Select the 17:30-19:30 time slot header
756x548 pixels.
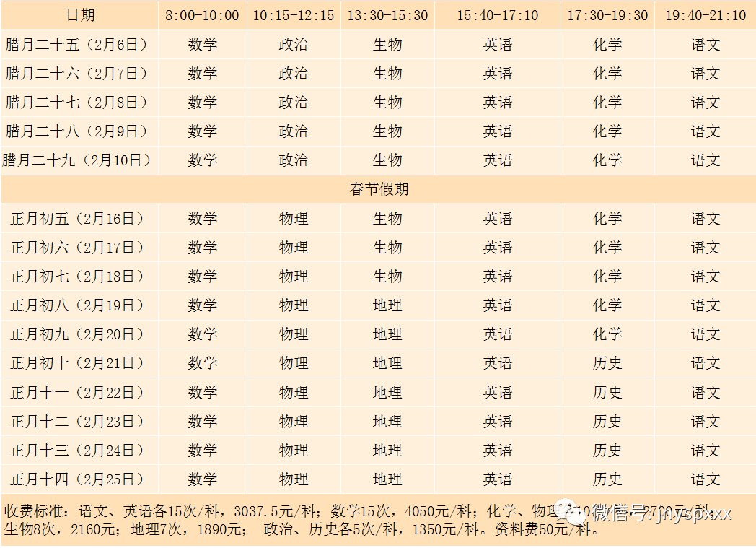[x=607, y=15]
